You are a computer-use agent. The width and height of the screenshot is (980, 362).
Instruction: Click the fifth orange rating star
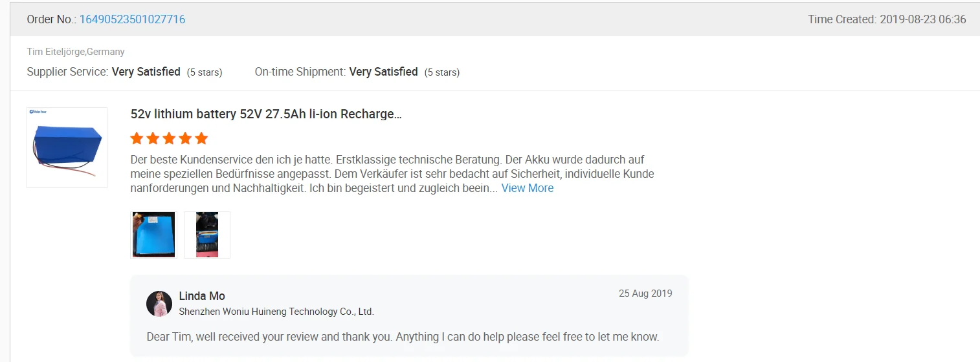click(201, 138)
